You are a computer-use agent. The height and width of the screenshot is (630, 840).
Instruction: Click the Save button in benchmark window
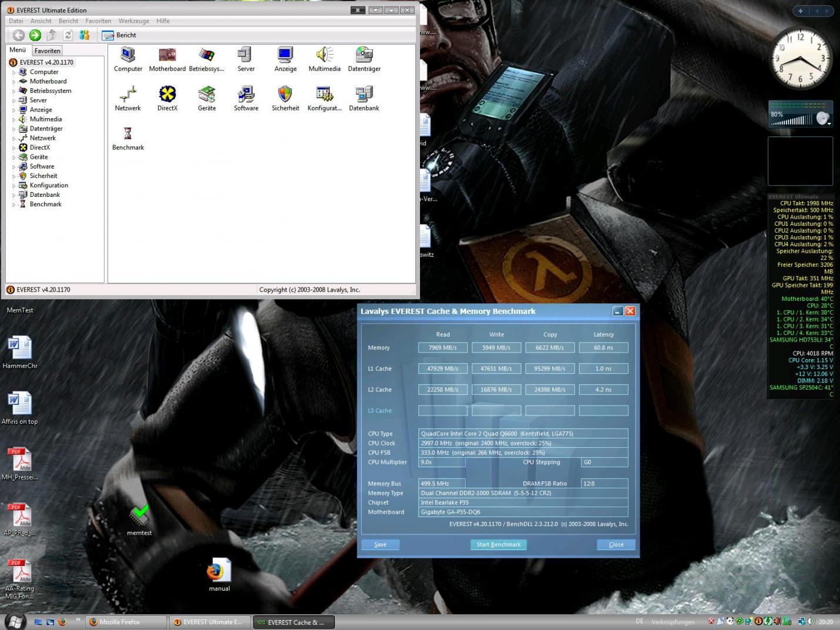tap(380, 544)
